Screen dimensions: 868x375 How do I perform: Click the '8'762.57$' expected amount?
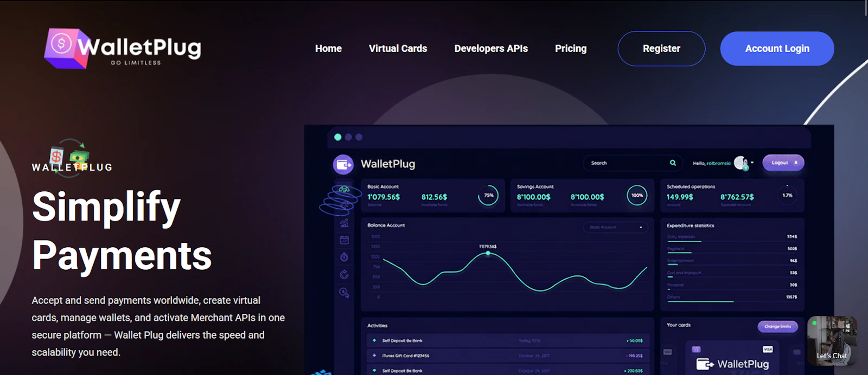point(737,197)
